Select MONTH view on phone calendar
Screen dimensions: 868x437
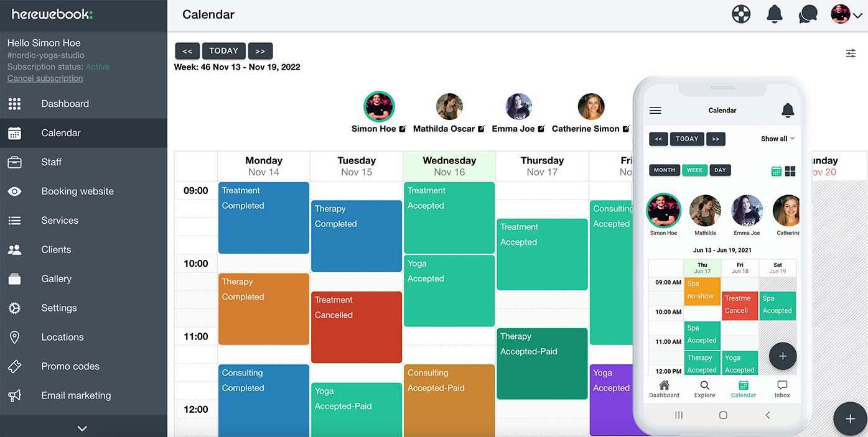(664, 170)
